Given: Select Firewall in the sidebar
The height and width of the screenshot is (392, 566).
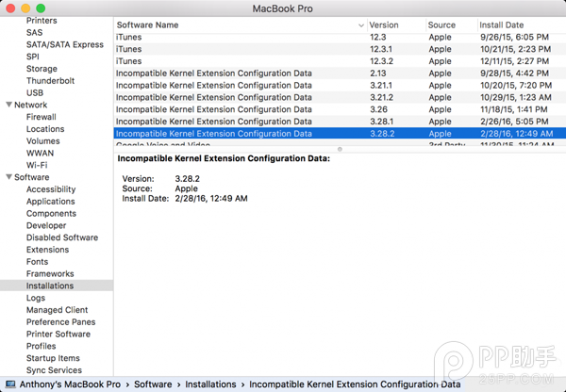Looking at the screenshot, I should click(x=41, y=118).
